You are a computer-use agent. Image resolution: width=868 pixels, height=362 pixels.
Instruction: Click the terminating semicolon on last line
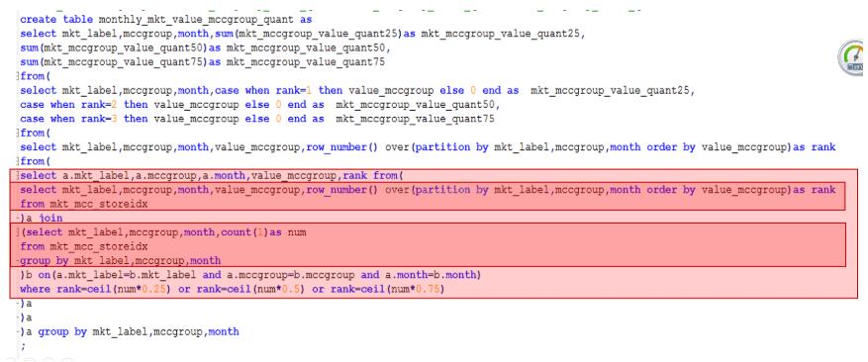tap(23, 347)
